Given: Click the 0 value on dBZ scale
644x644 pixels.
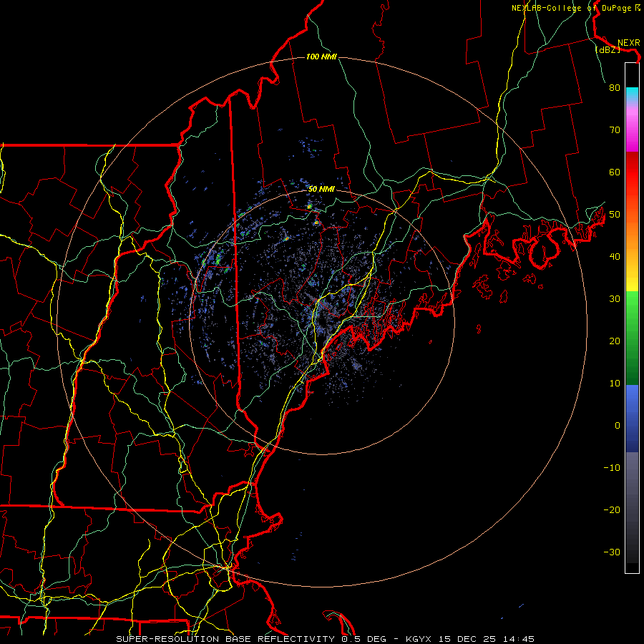Looking at the screenshot, I should 618,426.
